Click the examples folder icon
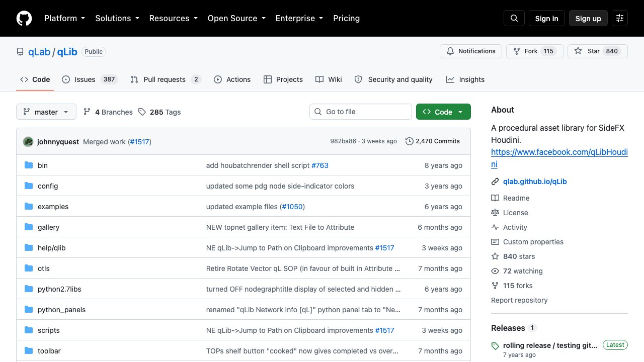The image size is (644, 362). (x=29, y=207)
